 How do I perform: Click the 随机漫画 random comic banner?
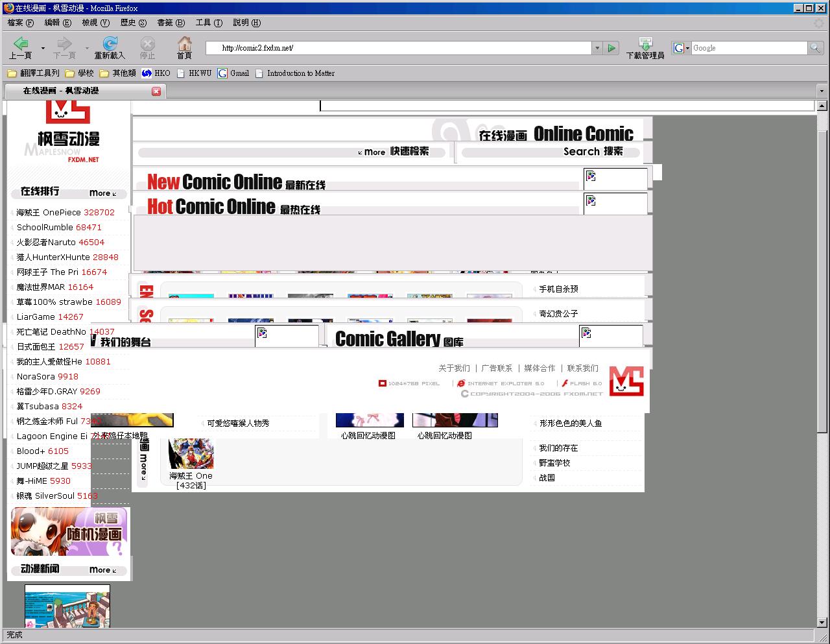pos(68,532)
